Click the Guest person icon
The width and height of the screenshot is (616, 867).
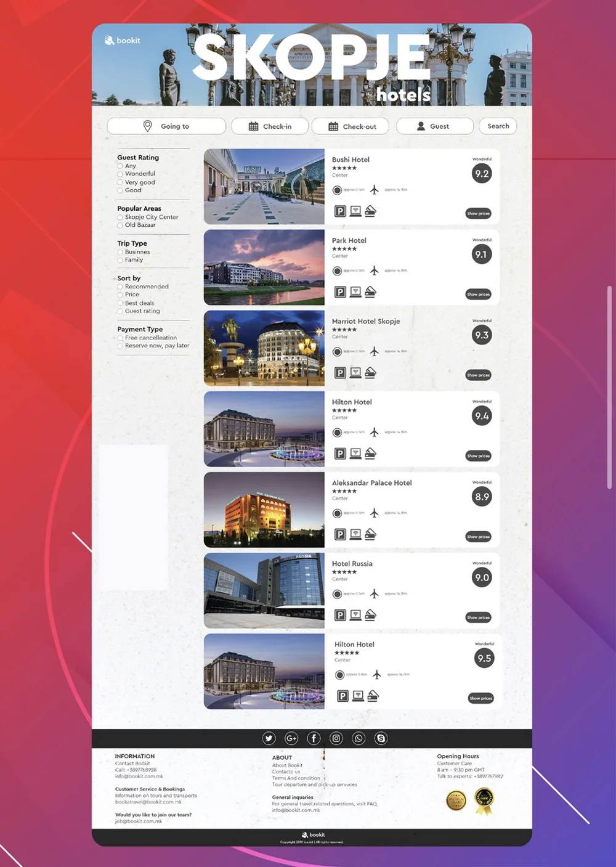tap(421, 126)
